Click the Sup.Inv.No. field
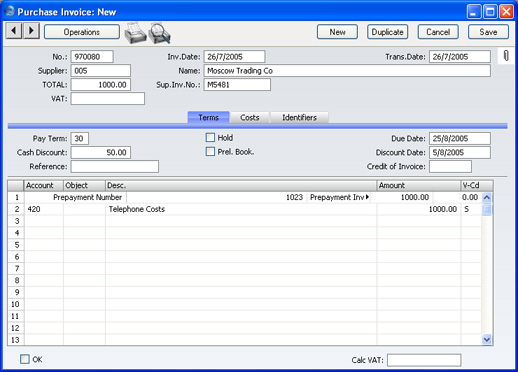 tap(237, 85)
